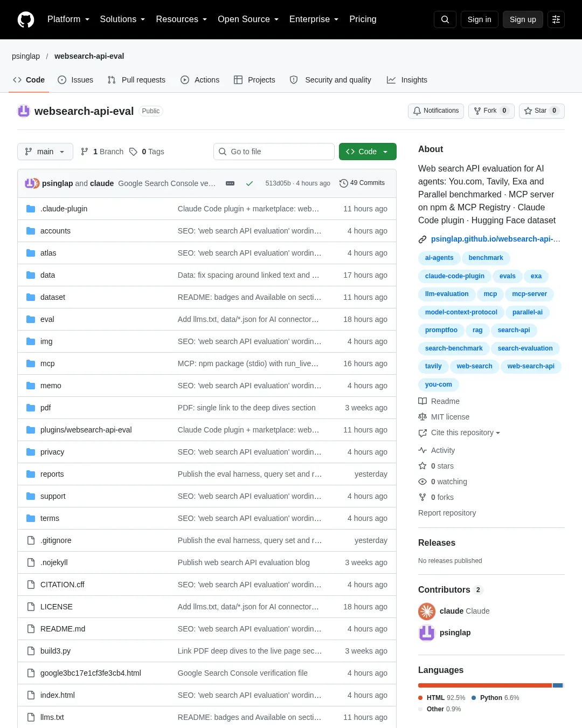582x728 pixels.
Task: Click the accounts folder icon
Action: tap(31, 231)
